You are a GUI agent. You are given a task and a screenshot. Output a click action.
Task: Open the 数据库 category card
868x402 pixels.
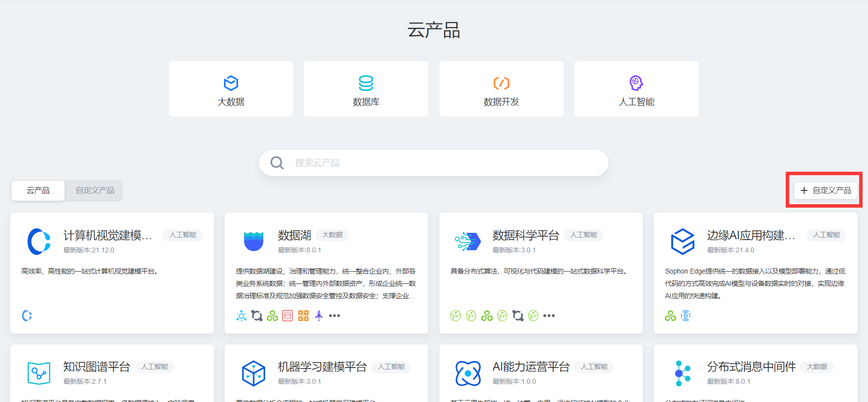click(x=366, y=89)
